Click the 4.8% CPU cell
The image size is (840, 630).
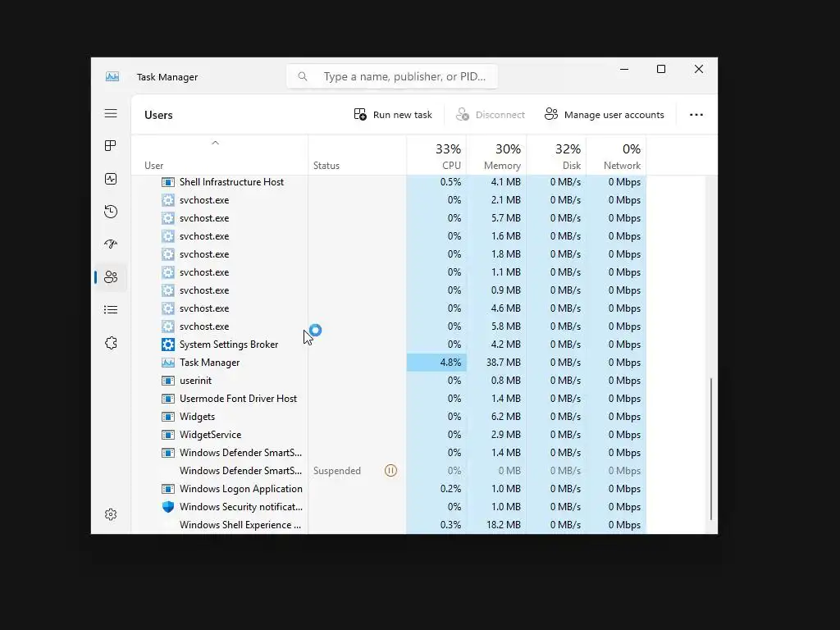436,363
